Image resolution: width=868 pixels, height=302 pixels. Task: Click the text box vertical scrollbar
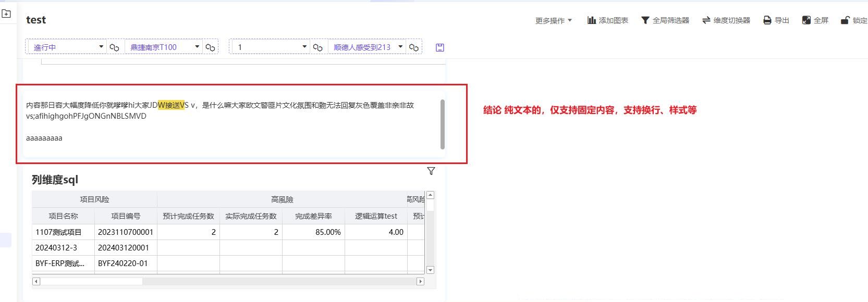[443, 124]
